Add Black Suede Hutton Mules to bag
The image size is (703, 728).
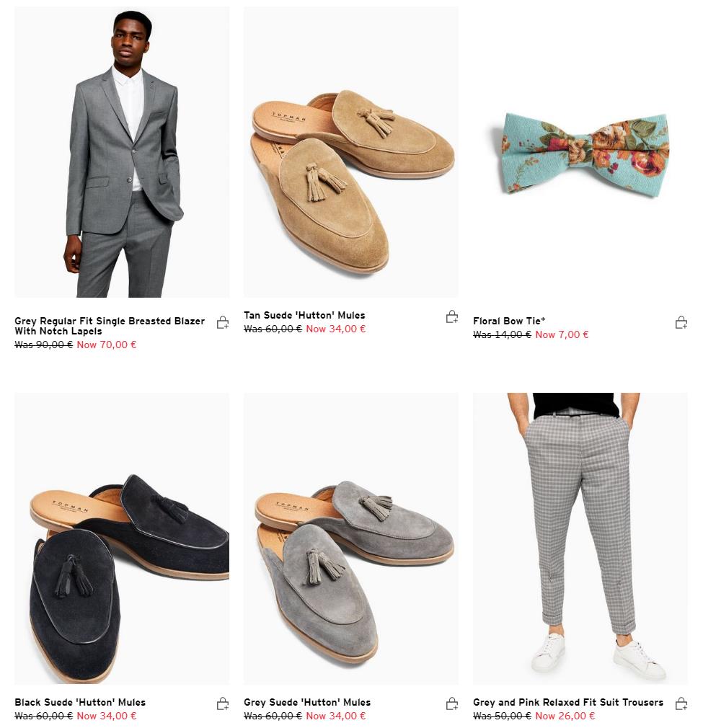point(223,704)
